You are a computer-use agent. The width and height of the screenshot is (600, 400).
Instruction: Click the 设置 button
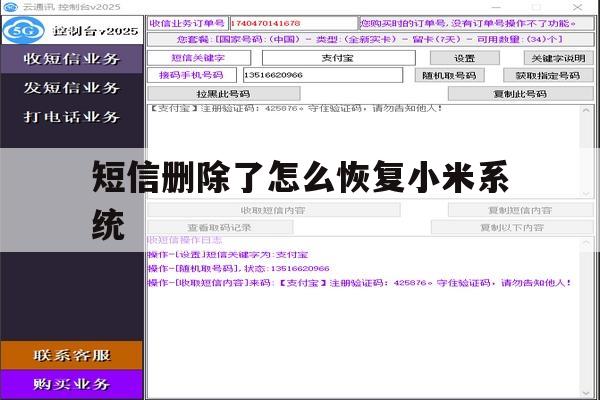coord(465,58)
